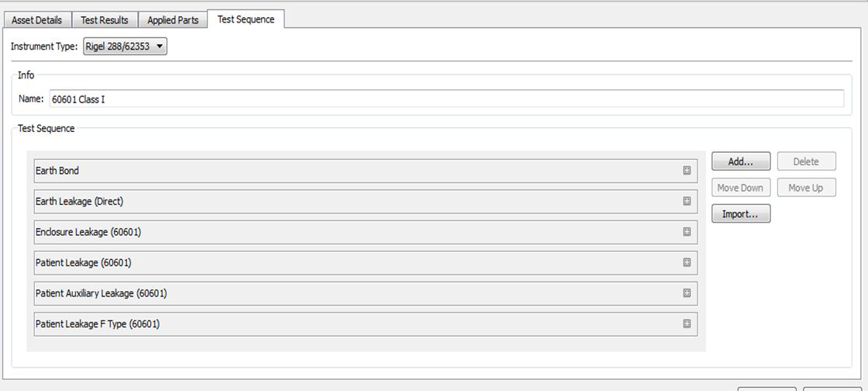Open the Applied Parts tab
The height and width of the screenshot is (391, 868).
click(173, 20)
